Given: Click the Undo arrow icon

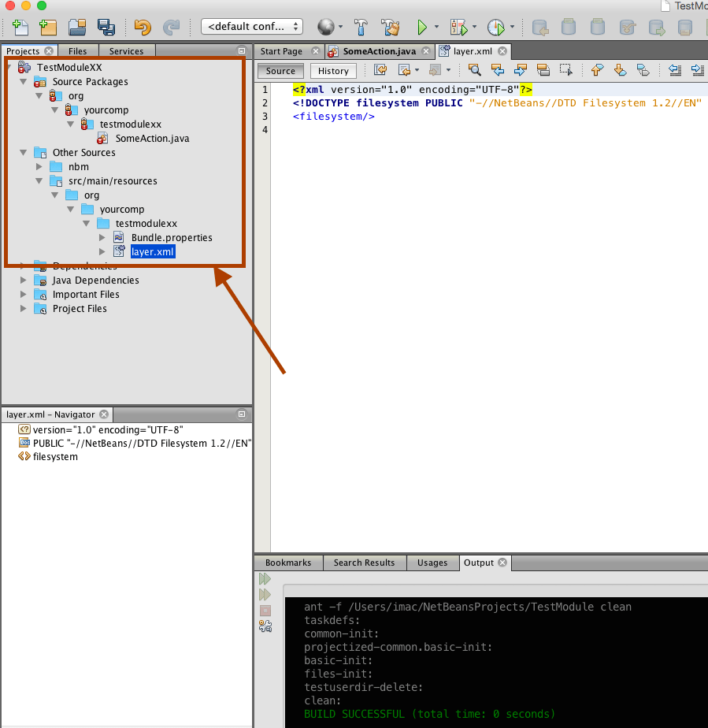Looking at the screenshot, I should tap(143, 28).
